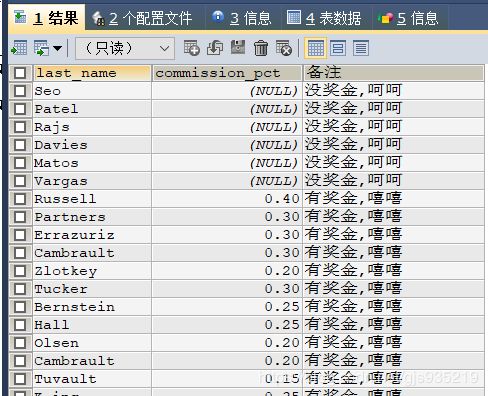
Task: Tick the checkbox for the Bernstein row
Action: [20, 307]
